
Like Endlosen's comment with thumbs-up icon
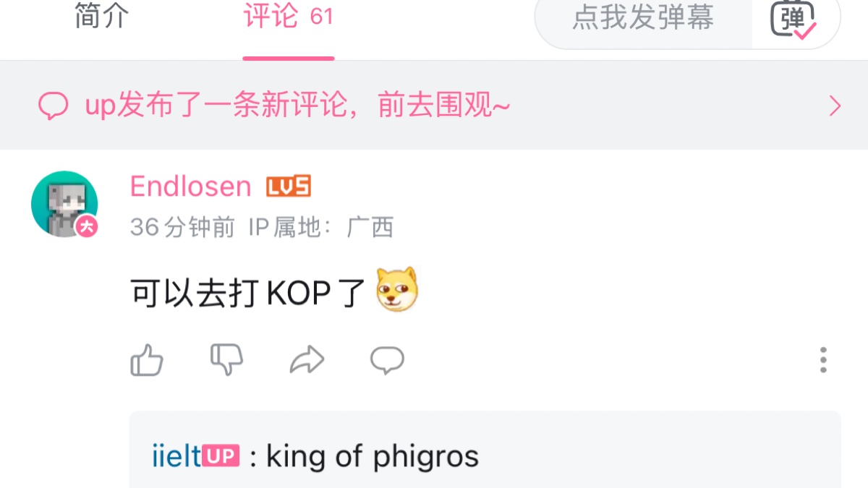point(147,359)
